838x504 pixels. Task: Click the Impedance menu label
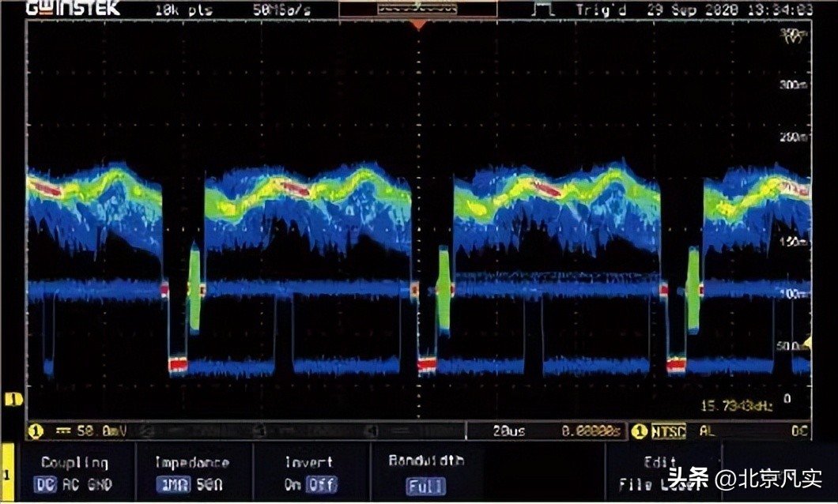point(192,462)
